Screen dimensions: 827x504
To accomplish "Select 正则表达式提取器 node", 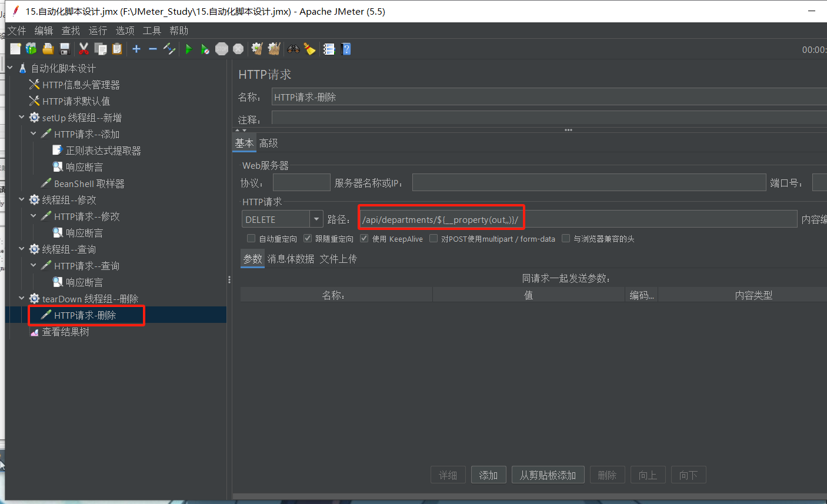I will 103,151.
